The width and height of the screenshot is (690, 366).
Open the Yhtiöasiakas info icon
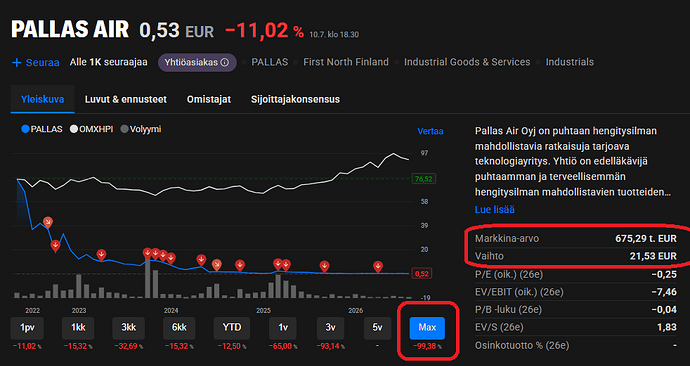pos(225,62)
